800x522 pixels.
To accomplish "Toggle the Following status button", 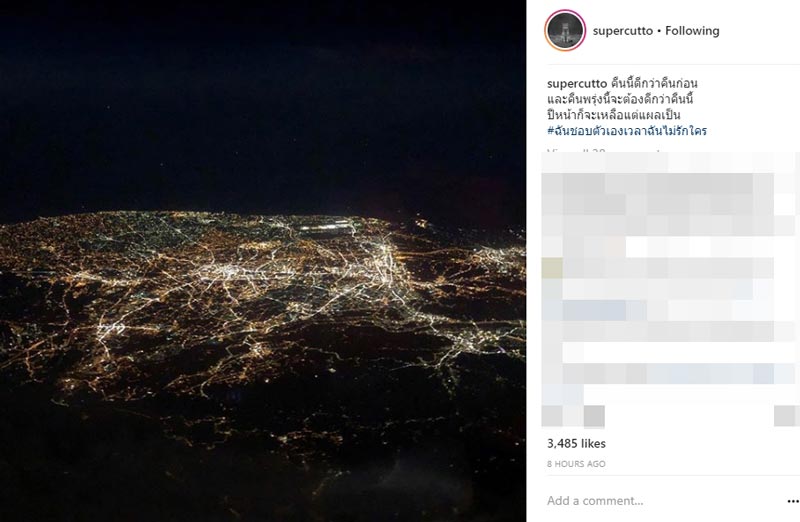I will (x=692, y=31).
